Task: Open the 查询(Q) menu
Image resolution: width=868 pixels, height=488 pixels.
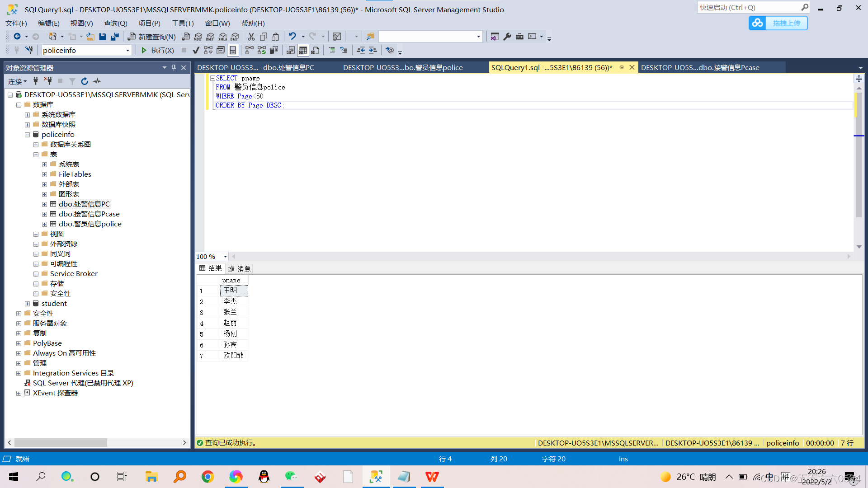Action: tap(115, 23)
